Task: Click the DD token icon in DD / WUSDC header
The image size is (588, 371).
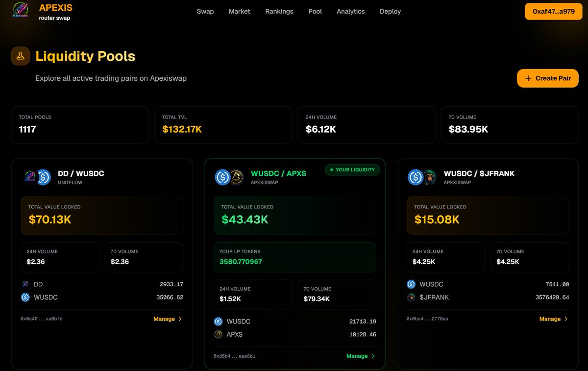Action: tap(30, 177)
